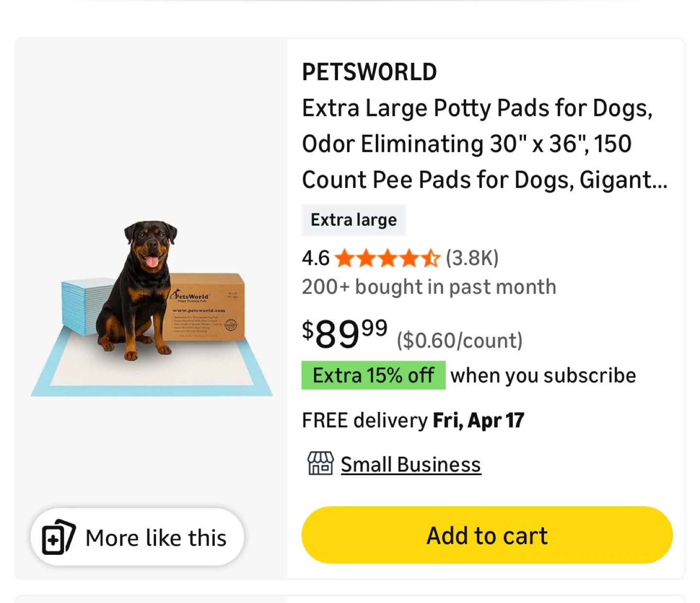Select the Extra large size badge

[x=353, y=220]
